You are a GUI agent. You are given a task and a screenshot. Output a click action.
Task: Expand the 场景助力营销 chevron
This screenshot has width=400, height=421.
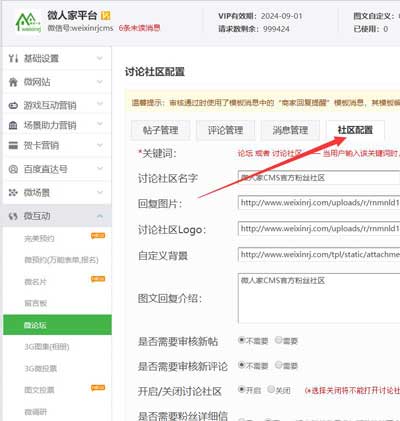tap(100, 125)
